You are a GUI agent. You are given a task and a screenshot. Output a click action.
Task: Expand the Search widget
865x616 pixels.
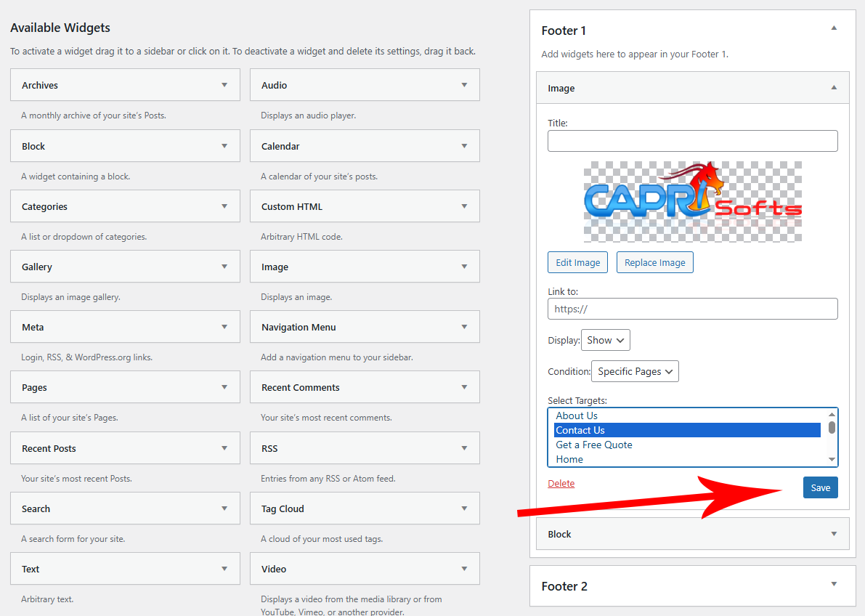coord(224,508)
